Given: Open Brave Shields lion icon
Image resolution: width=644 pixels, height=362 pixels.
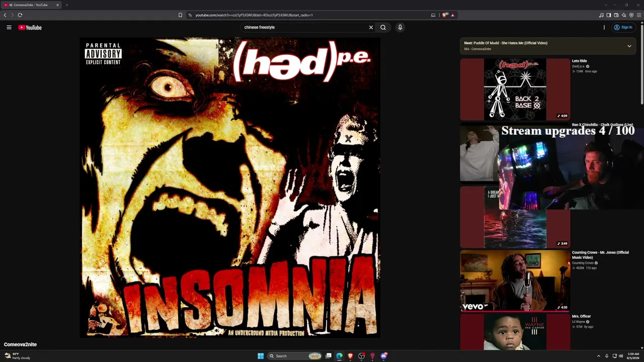Looking at the screenshot, I should click(x=445, y=15).
